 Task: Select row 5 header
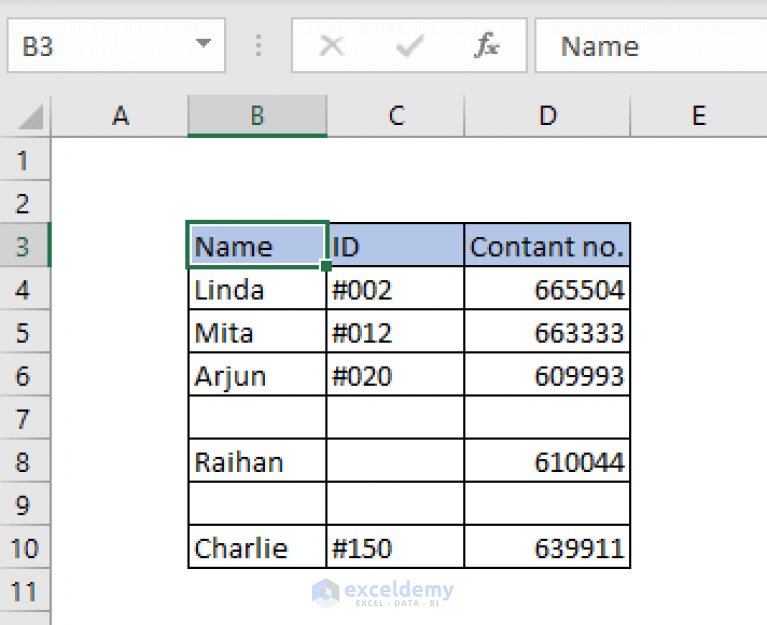pyautogui.click(x=24, y=331)
